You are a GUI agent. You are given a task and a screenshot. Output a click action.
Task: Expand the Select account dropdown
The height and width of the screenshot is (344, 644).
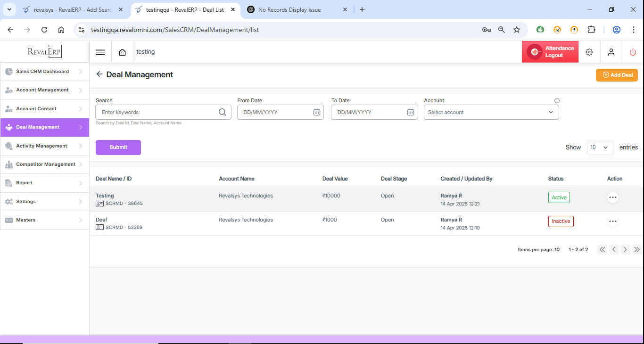(x=491, y=112)
